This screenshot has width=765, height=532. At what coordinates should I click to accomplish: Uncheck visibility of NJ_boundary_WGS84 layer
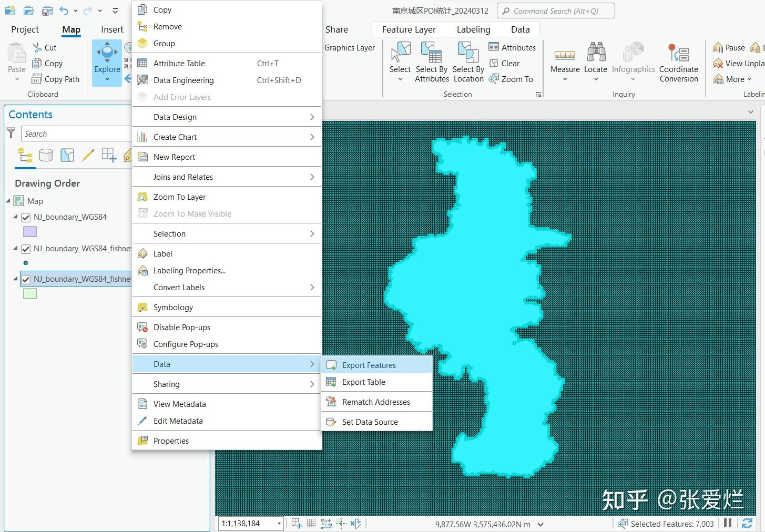(x=26, y=217)
